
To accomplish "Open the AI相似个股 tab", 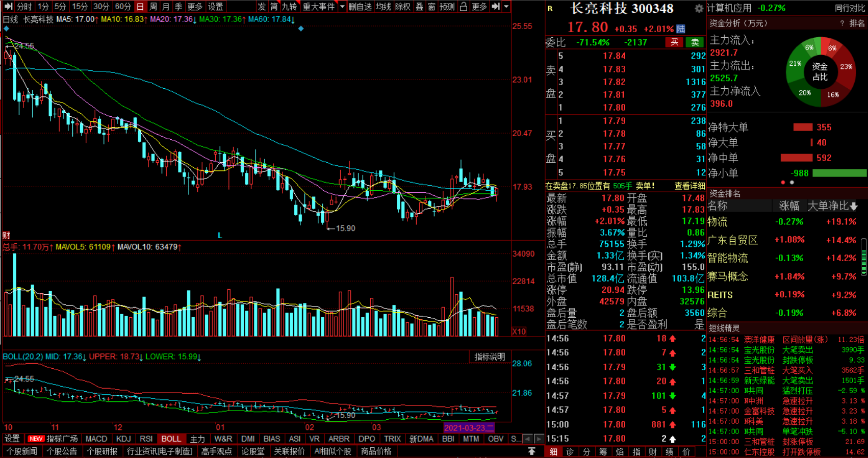I will tap(333, 451).
